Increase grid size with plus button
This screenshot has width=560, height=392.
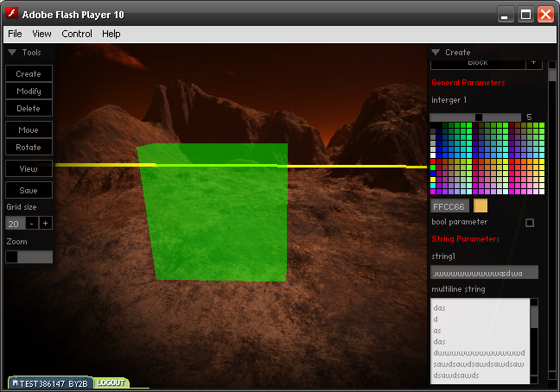pos(45,224)
